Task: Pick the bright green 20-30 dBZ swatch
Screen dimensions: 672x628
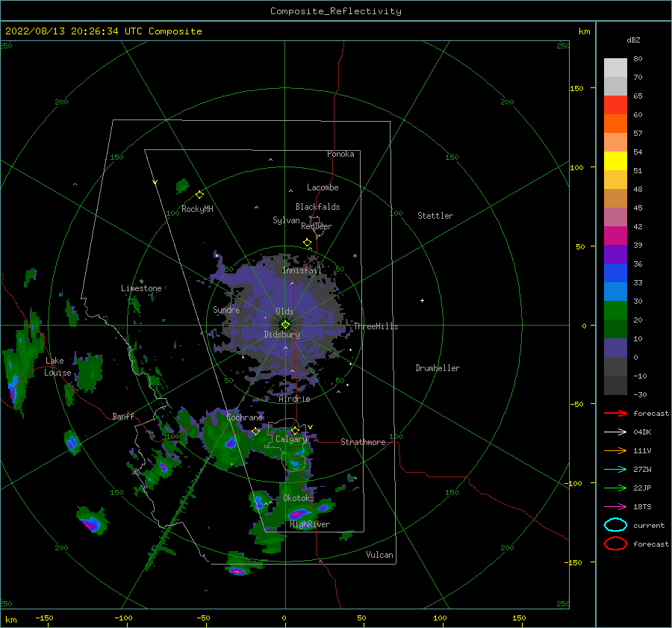Action: pyautogui.click(x=615, y=310)
